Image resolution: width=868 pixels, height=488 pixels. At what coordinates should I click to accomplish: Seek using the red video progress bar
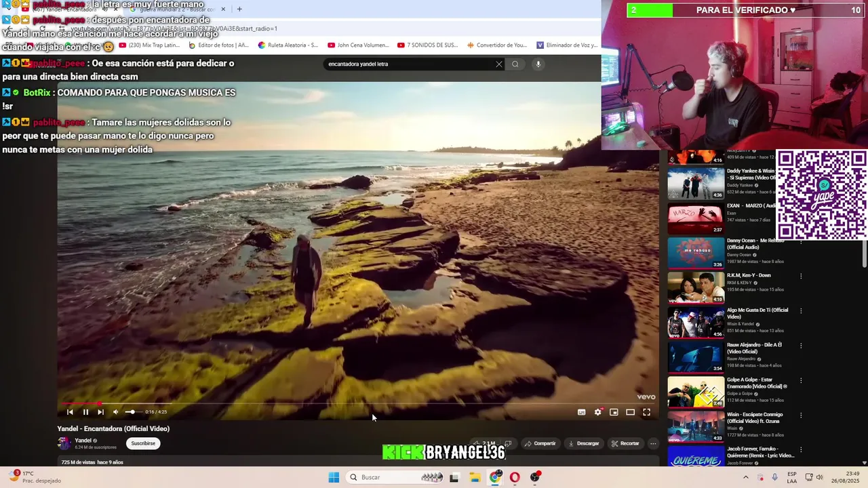point(357,404)
